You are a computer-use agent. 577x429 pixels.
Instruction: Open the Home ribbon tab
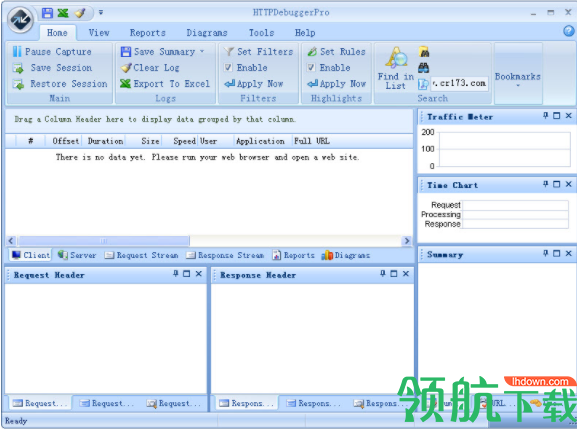57,33
